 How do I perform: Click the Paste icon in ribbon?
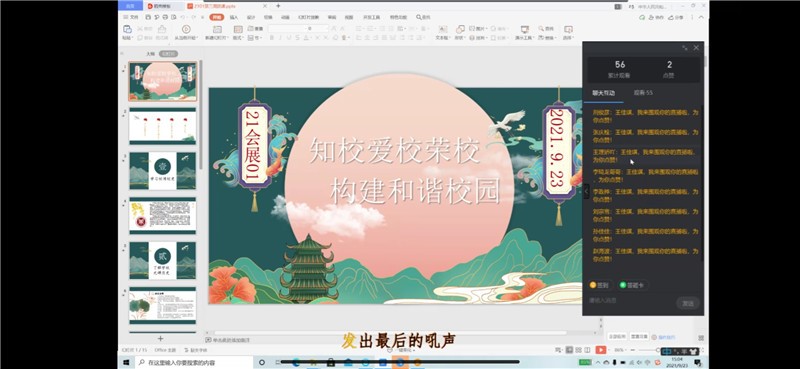[127, 29]
